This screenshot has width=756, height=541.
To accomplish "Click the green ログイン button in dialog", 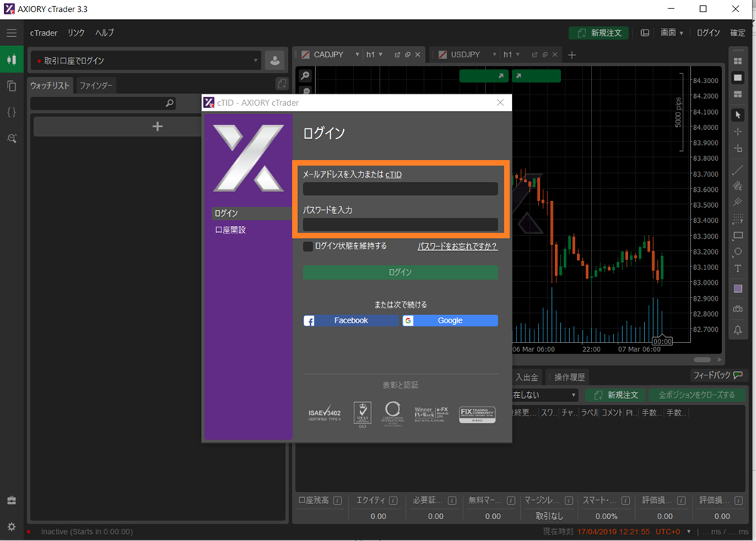I will click(400, 272).
